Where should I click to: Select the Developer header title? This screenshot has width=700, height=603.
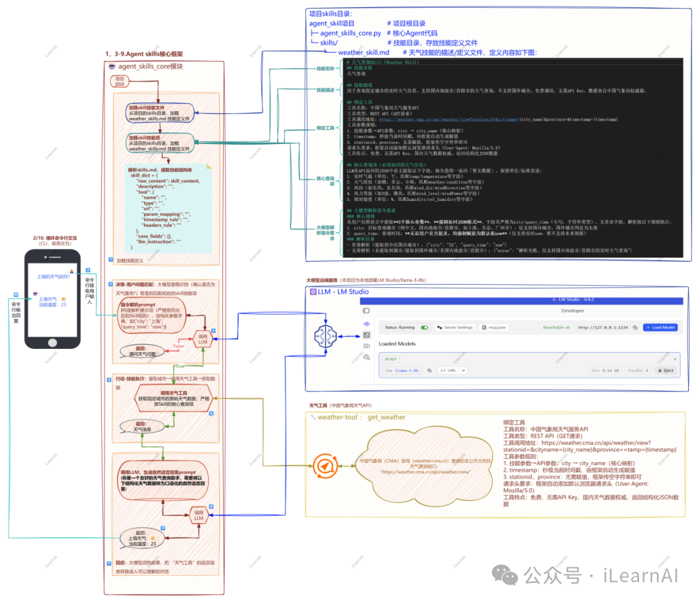coord(573,311)
